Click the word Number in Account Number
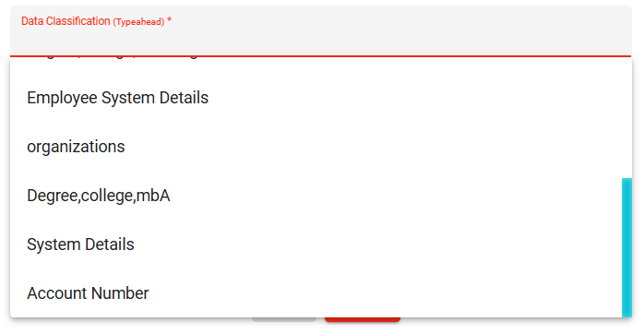 click(120, 293)
